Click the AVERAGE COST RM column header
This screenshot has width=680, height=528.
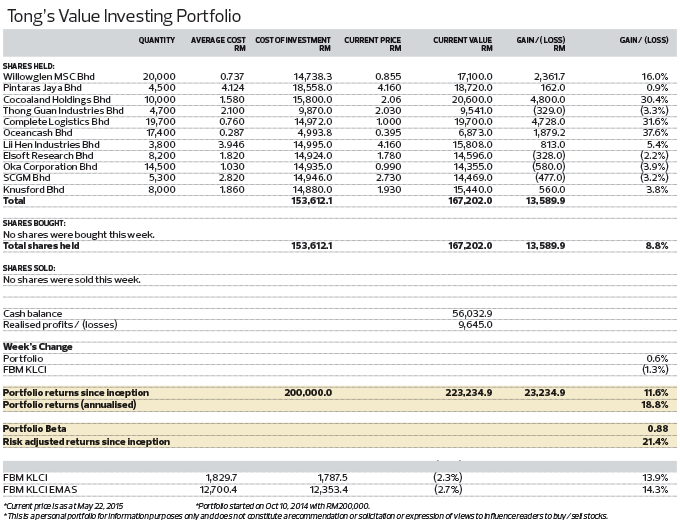pyautogui.click(x=218, y=44)
